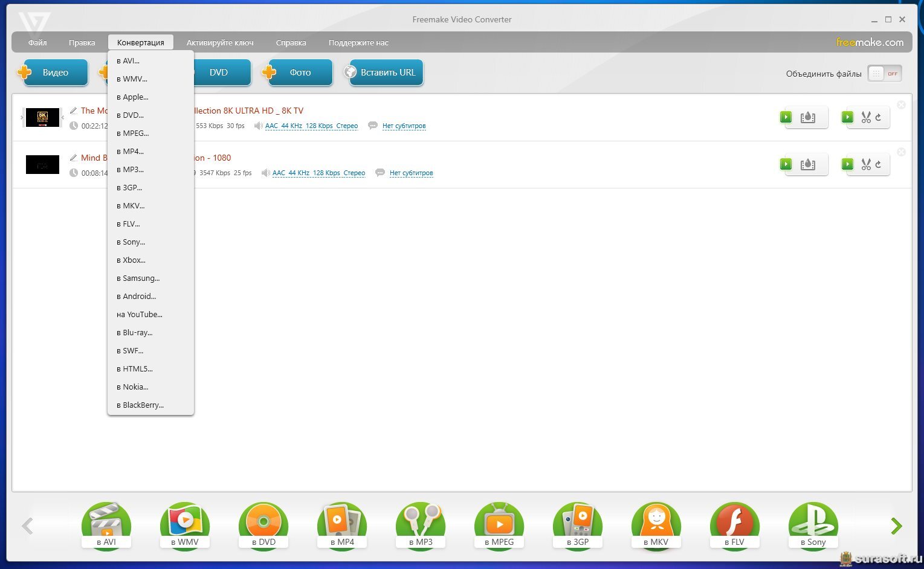Image resolution: width=924 pixels, height=569 pixels.
Task: Choose 'в WMV...' from the dropdown menu
Action: (150, 79)
